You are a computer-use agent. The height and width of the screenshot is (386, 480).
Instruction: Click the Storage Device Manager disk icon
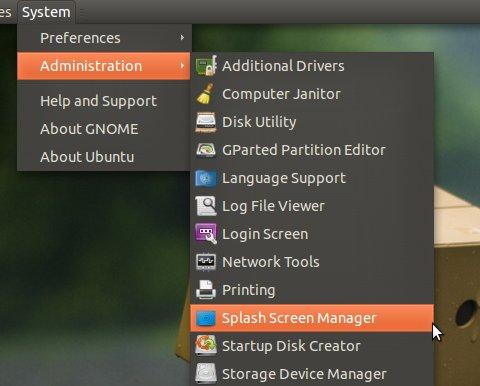(206, 373)
